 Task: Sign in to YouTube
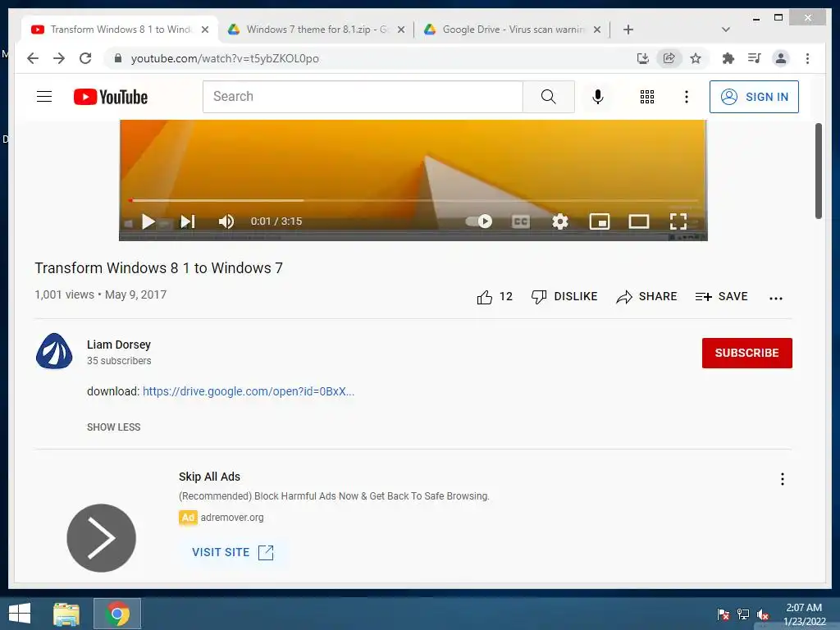(754, 97)
